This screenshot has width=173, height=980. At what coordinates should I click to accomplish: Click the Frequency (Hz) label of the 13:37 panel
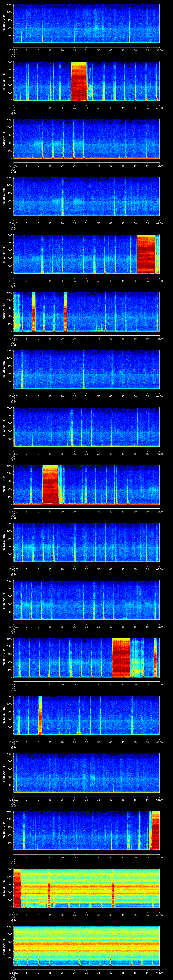coord(4,24)
